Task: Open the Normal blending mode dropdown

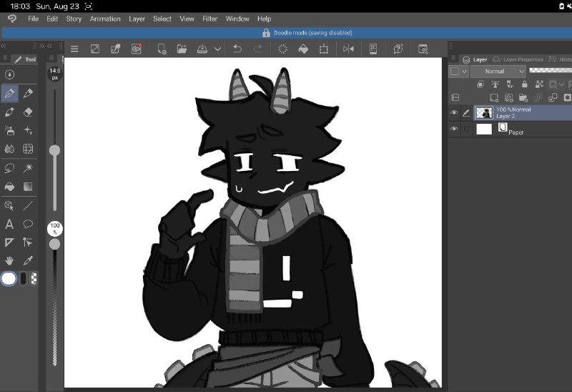Action: [x=498, y=71]
